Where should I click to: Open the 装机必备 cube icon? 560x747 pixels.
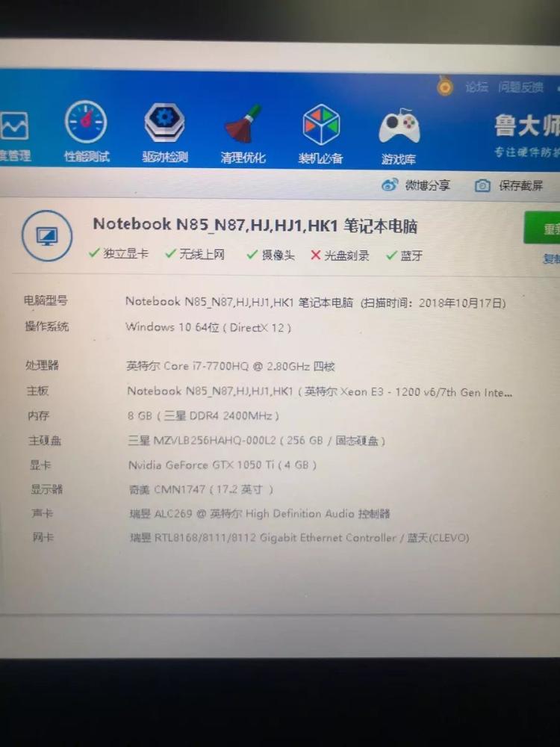click(x=321, y=125)
